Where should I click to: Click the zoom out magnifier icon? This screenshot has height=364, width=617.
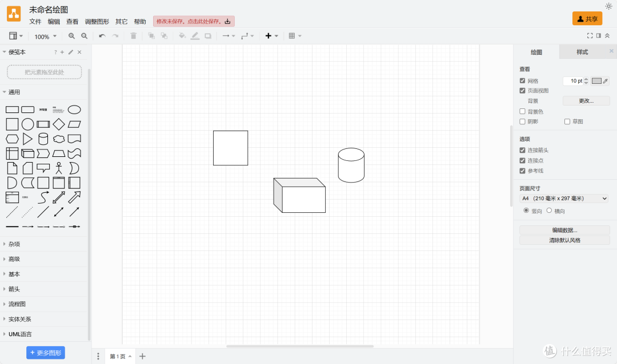coord(85,36)
